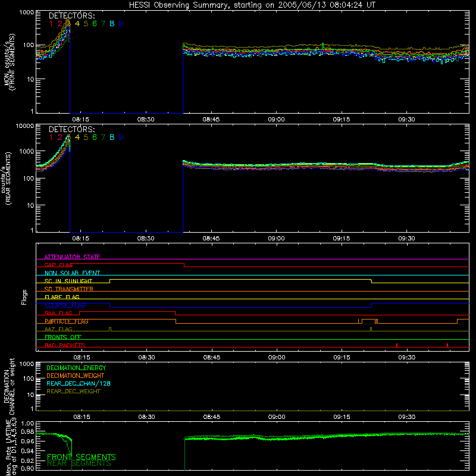Select the GAP FLAG label
476x476 pixels.
coord(58,265)
